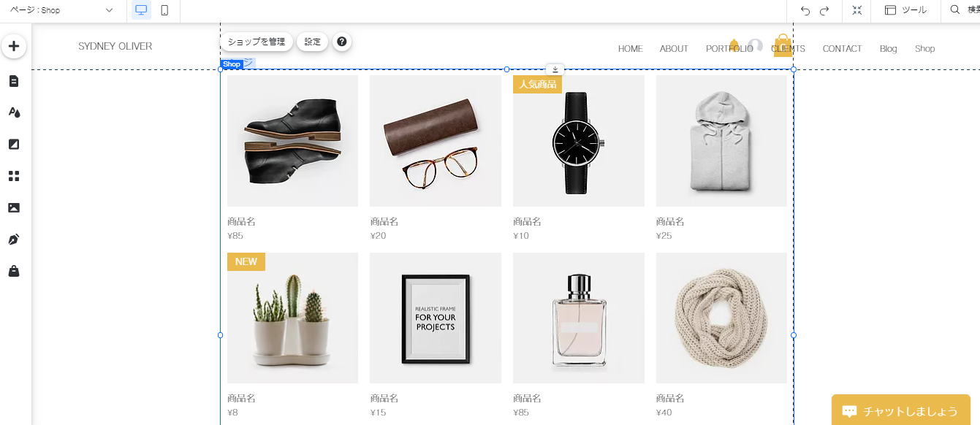Open the Pages and Menu panel icon

[x=14, y=81]
